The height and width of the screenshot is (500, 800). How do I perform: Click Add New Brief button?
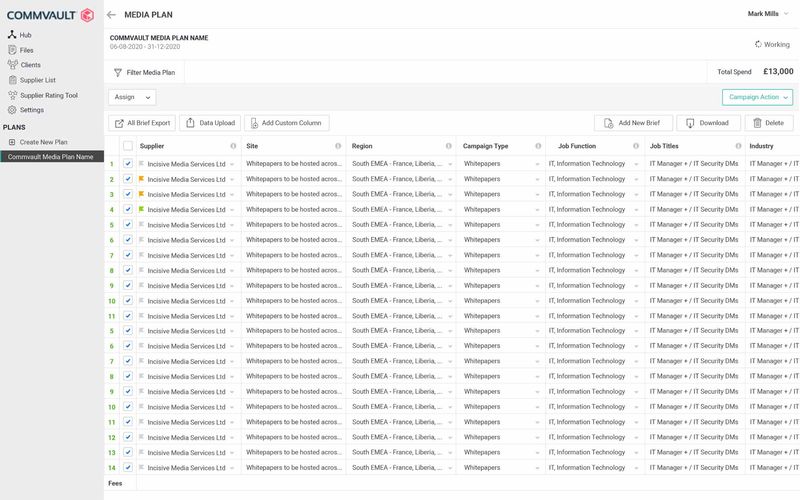coord(633,123)
